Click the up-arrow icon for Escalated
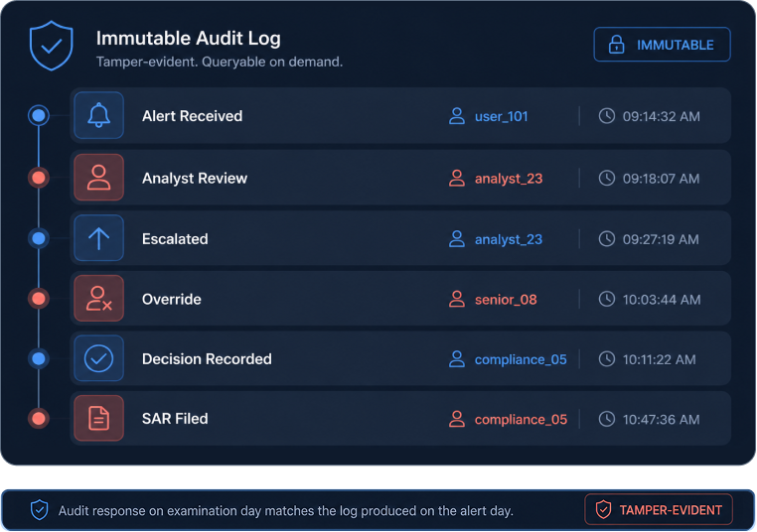Screen dimensions: 757x532 pyautogui.click(x=99, y=238)
